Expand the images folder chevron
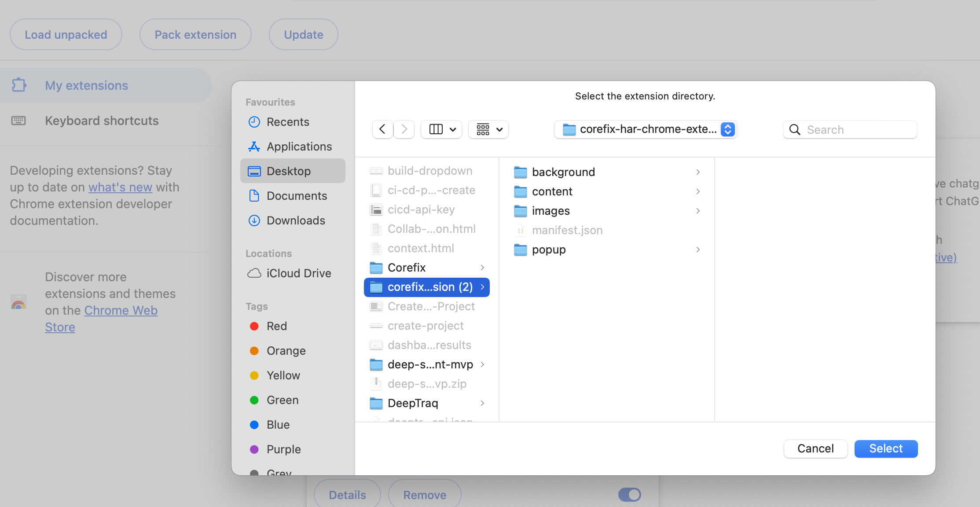This screenshot has height=507, width=980. [698, 211]
